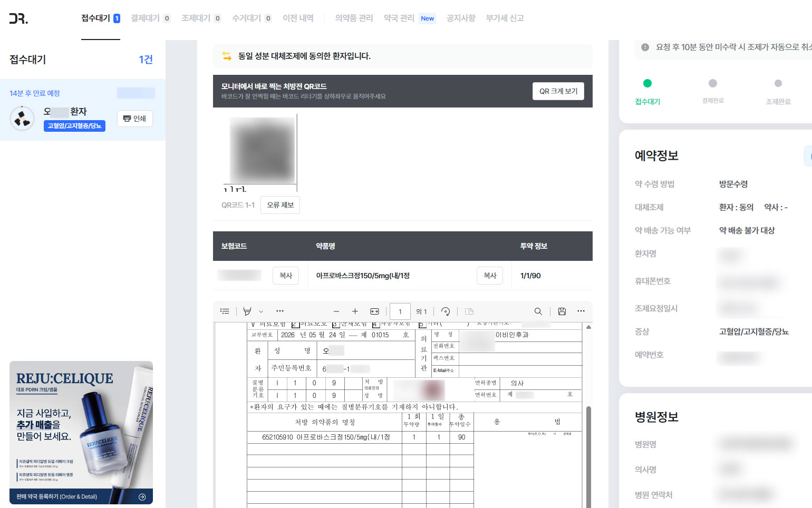
Task: Click the PDF page number field
Action: 400,311
